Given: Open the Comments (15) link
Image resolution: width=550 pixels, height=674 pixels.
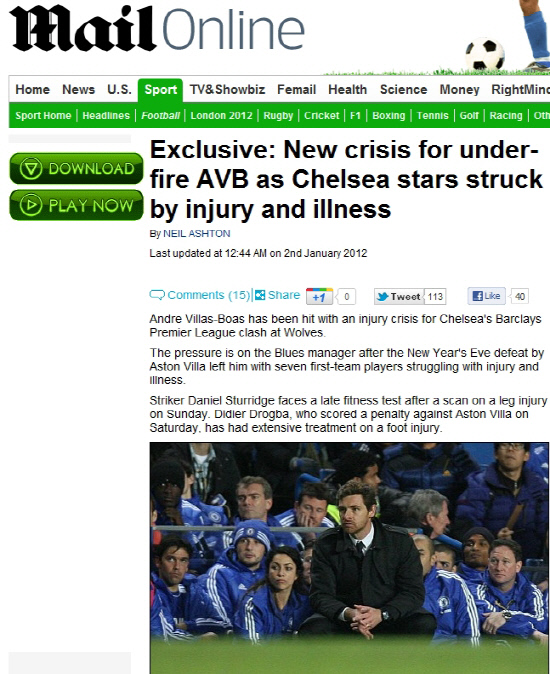Looking at the screenshot, I should (208, 295).
